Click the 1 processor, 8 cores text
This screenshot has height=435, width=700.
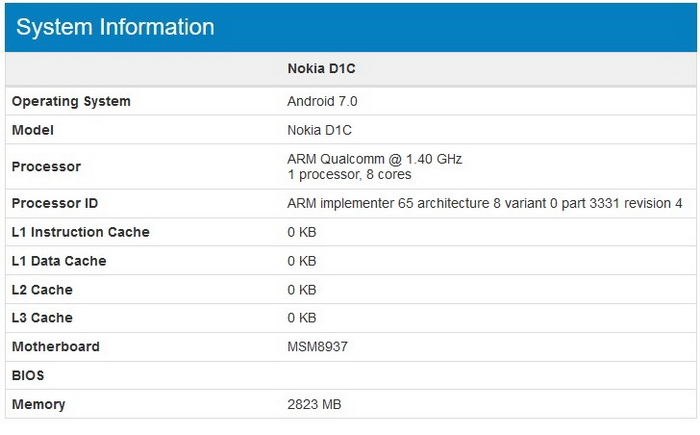349,174
